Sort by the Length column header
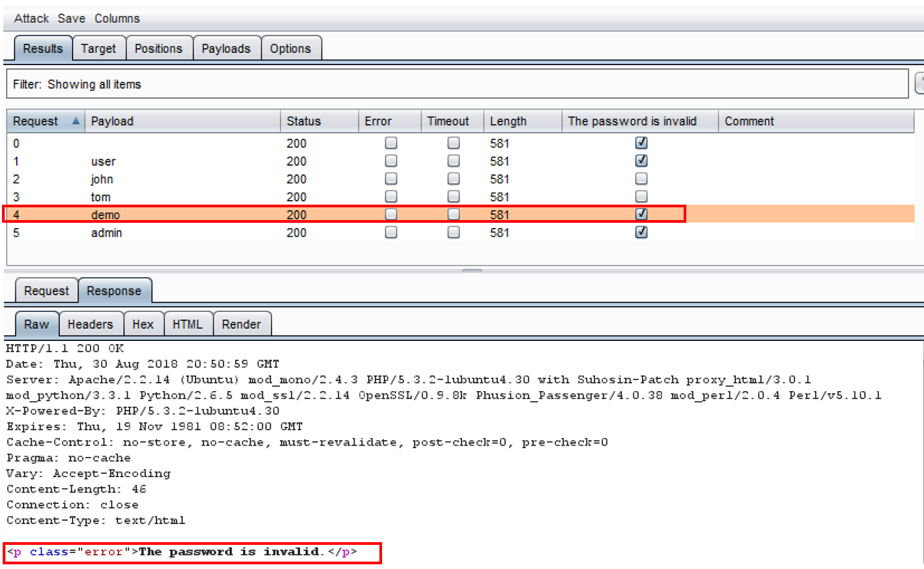The width and height of the screenshot is (924, 569). (522, 121)
